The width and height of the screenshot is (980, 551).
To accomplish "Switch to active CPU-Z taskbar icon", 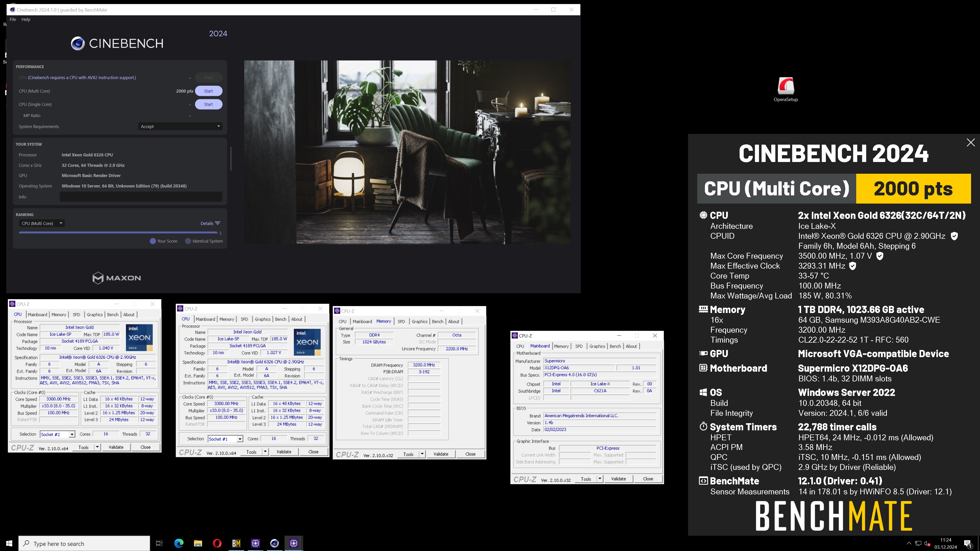I will [294, 543].
